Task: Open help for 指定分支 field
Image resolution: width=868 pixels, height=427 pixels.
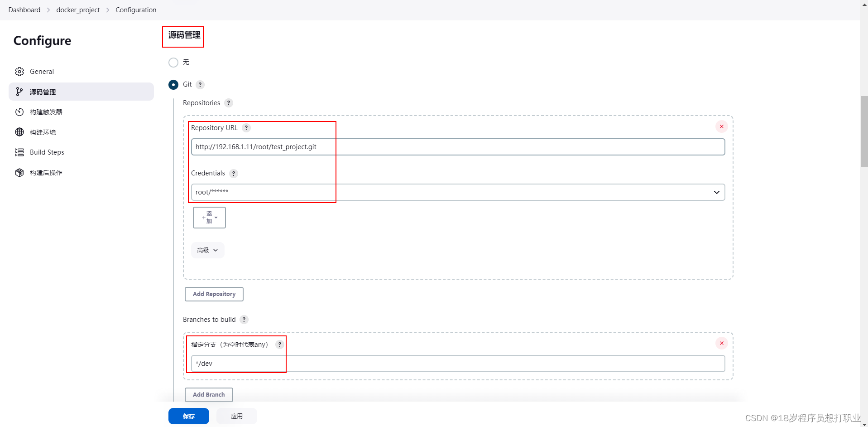Action: tap(280, 345)
